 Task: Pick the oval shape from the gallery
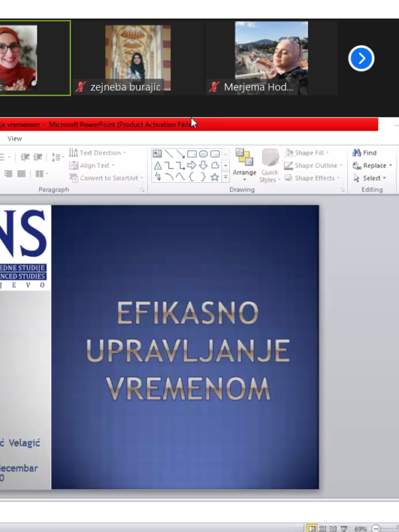tap(203, 154)
